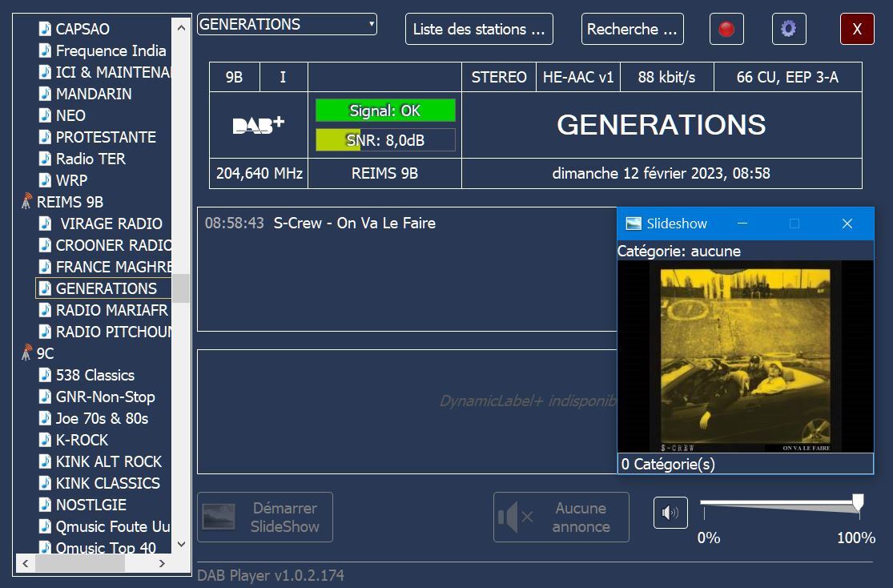Select Joe 70s & 80s station

click(102, 418)
